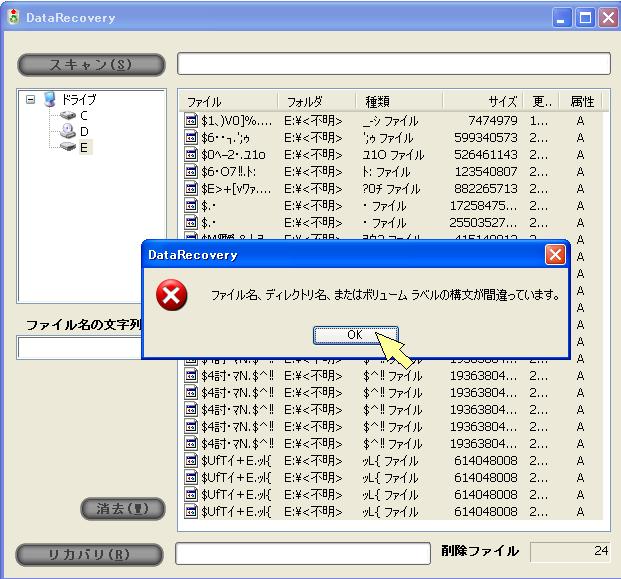
Task: Sort by the フォルダ column header
Action: coord(316,102)
